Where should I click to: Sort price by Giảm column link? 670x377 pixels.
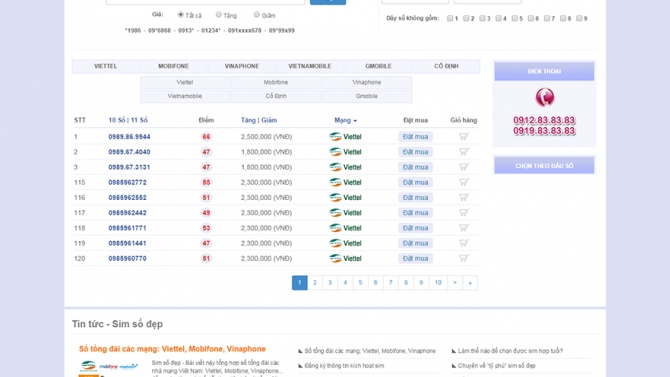[x=269, y=120]
